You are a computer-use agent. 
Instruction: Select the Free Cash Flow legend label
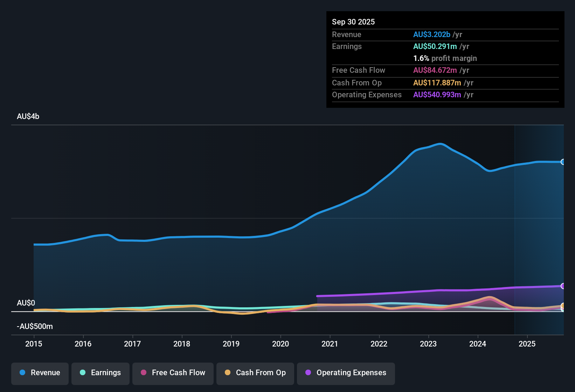coord(179,373)
